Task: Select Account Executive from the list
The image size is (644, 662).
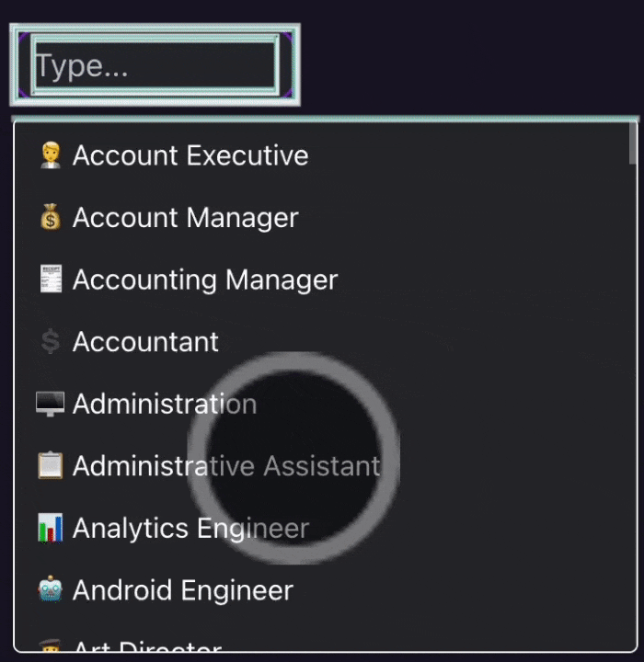Action: [x=190, y=155]
